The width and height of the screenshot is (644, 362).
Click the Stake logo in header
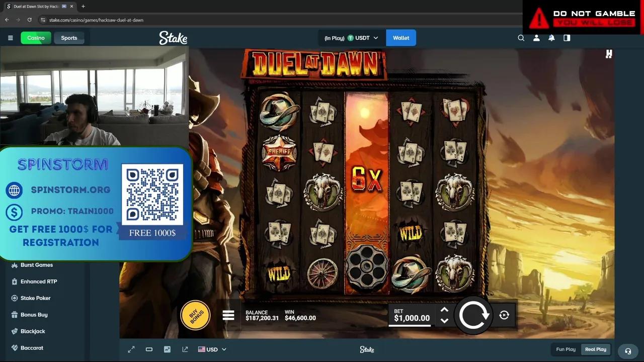(173, 38)
